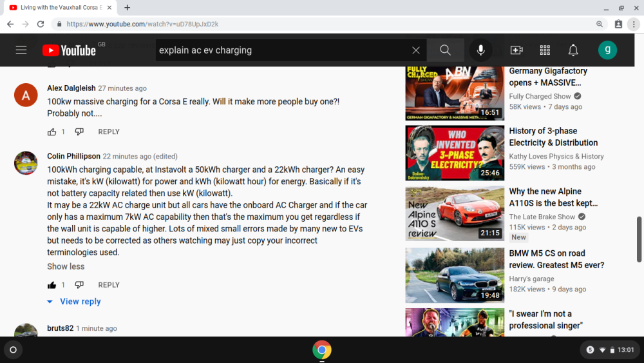The image size is (644, 363).
Task: Open Harry's garage channel
Action: [531, 279]
